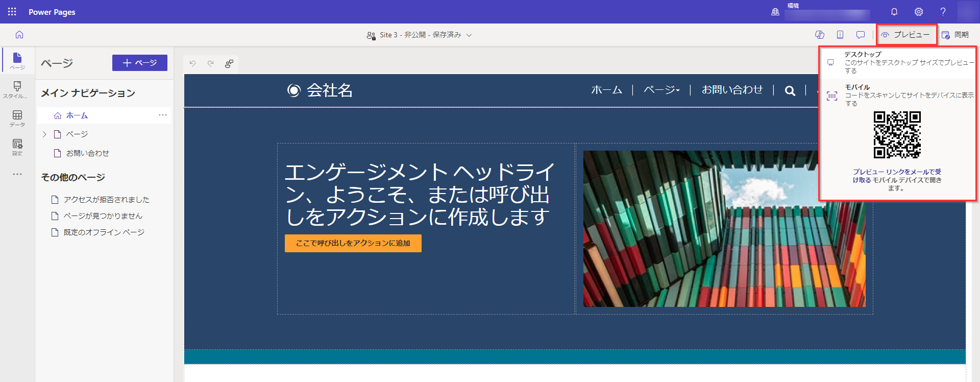Open the 設定 workspace in left rail
This screenshot has width=980, height=382.
point(17,147)
